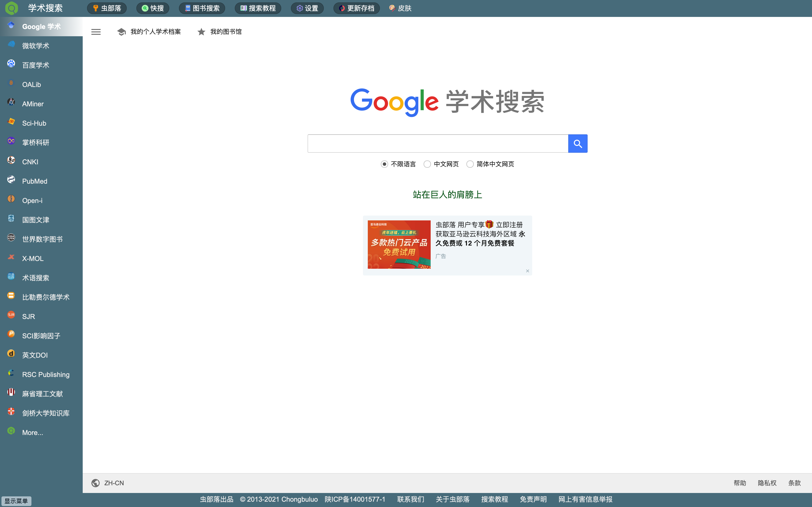Click the Google Scholar search input field
The image size is (812, 507).
point(438,144)
